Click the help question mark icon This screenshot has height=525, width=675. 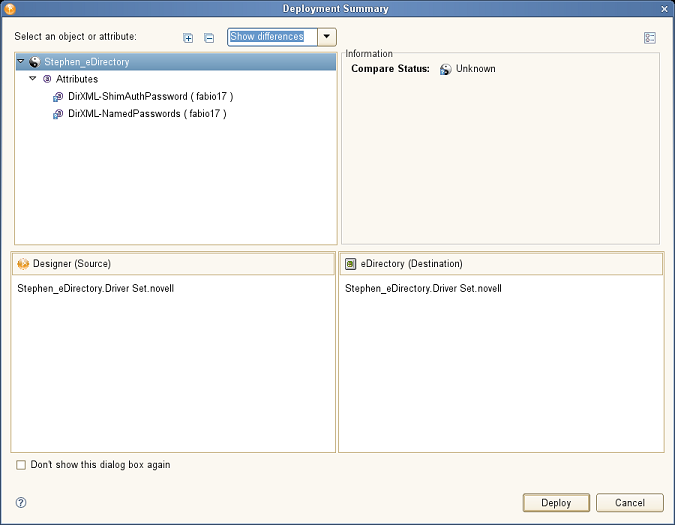coord(21,503)
